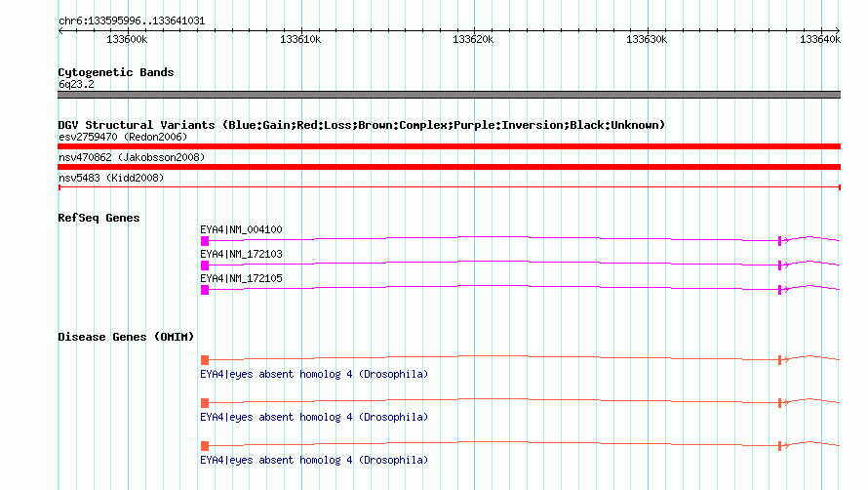Click the ruler's right end arrow

click(x=838, y=30)
